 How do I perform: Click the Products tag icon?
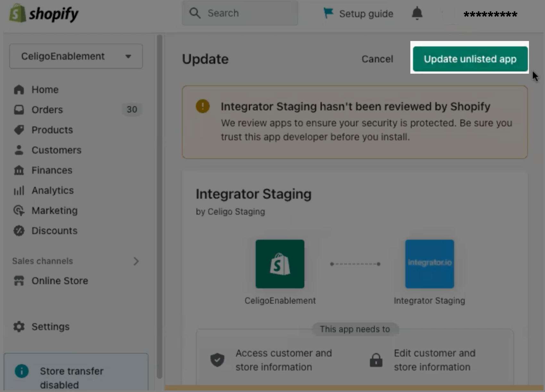click(x=19, y=130)
